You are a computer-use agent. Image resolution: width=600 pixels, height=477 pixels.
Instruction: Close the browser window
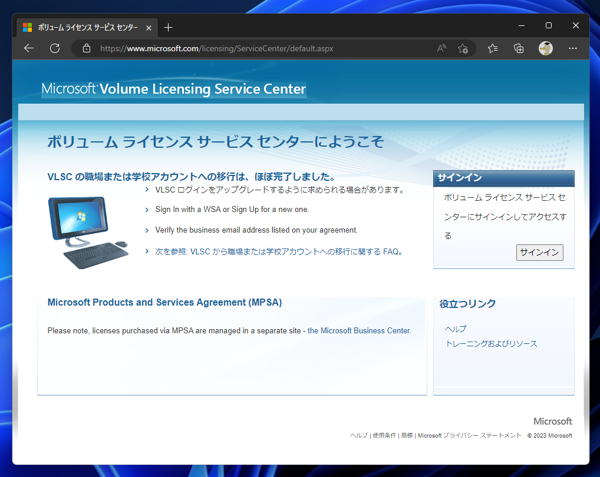click(576, 26)
